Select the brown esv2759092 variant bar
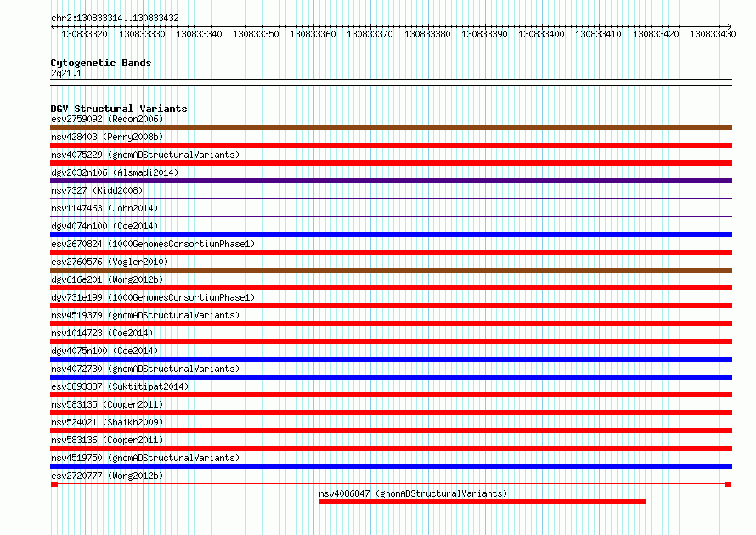Image resolution: width=756 pixels, height=535 pixels. pyautogui.click(x=391, y=127)
